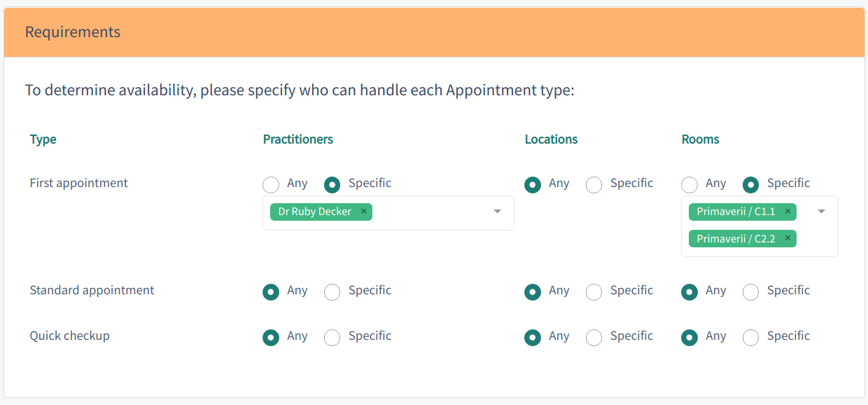The height and width of the screenshot is (405, 868).
Task: Remove Primaverii / C2.2 room tag
Action: coord(787,239)
